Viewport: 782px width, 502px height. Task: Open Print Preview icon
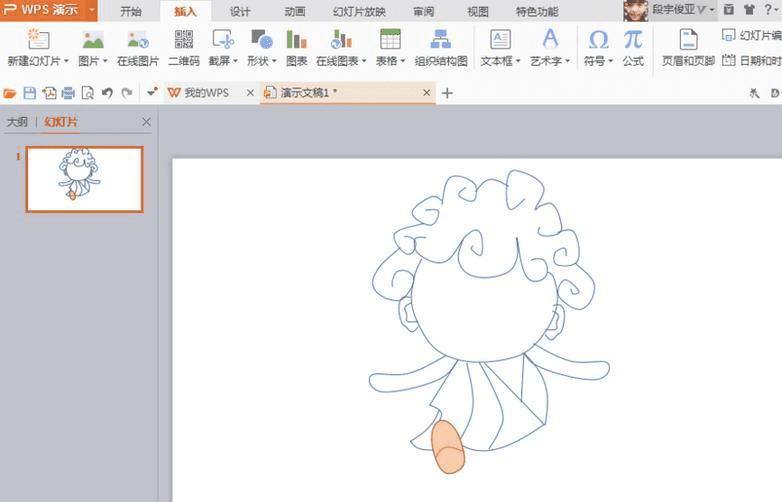(88, 93)
